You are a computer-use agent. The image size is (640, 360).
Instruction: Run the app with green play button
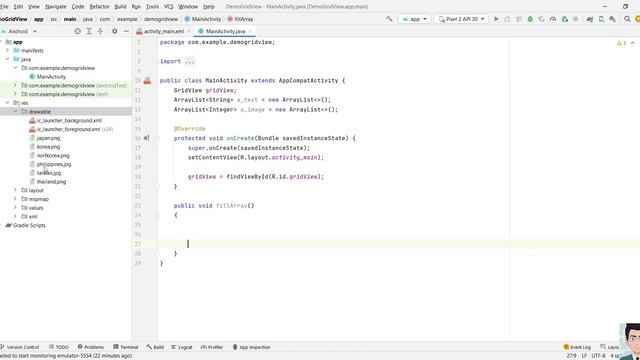point(496,19)
